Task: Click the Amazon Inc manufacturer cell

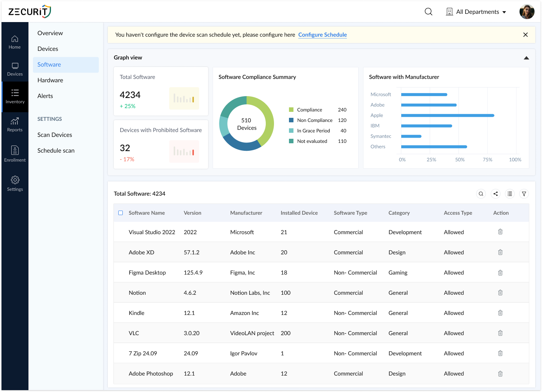Action: [x=244, y=313]
